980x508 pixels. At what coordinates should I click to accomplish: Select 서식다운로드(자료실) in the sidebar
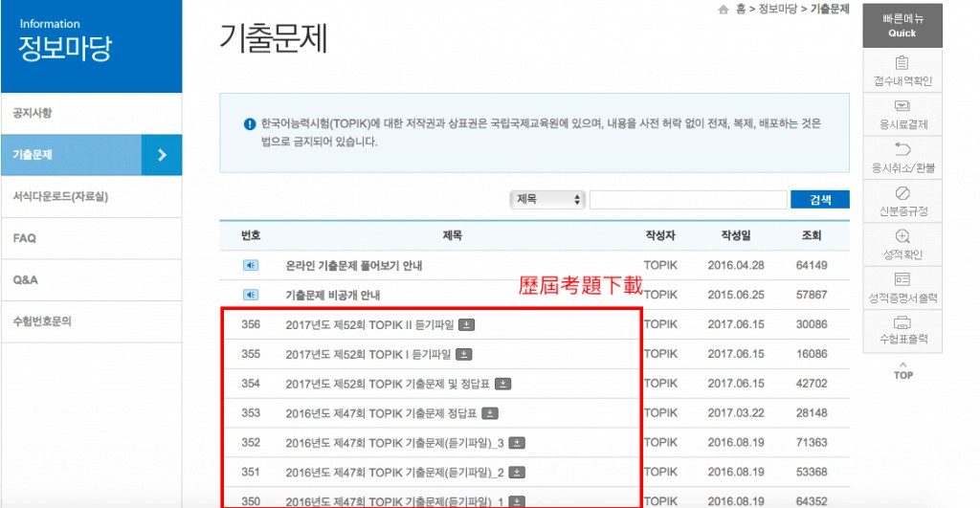60,197
